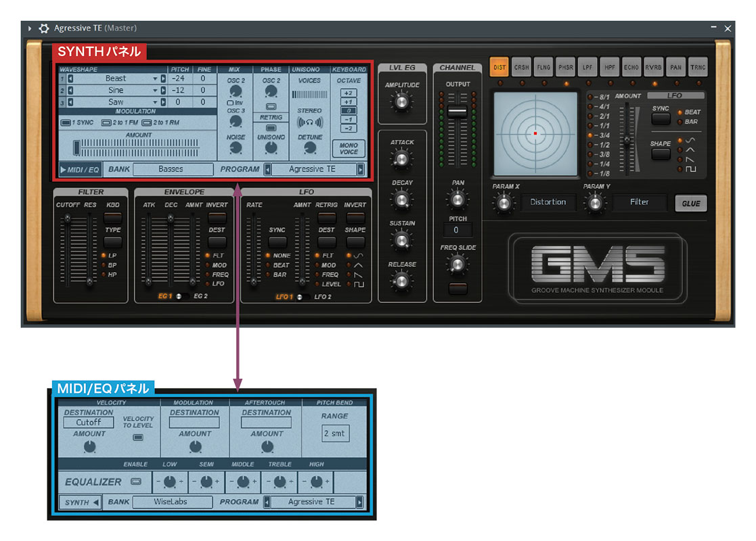
Task: Toggle the OSC 2 Inv checkbox
Action: (230, 103)
